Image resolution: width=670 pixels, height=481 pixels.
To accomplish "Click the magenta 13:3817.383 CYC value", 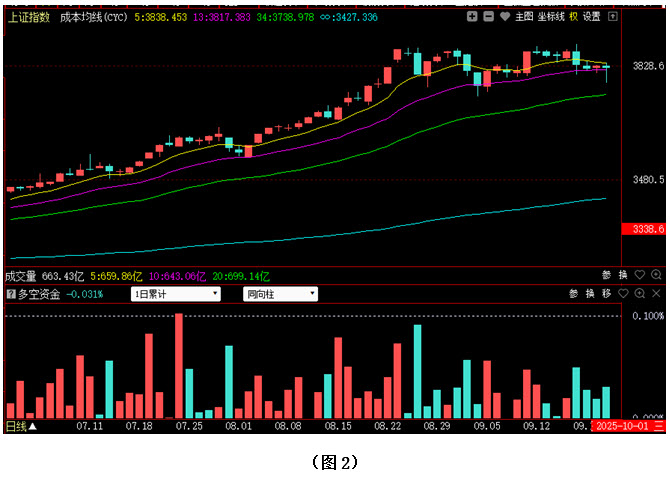I will pos(222,18).
